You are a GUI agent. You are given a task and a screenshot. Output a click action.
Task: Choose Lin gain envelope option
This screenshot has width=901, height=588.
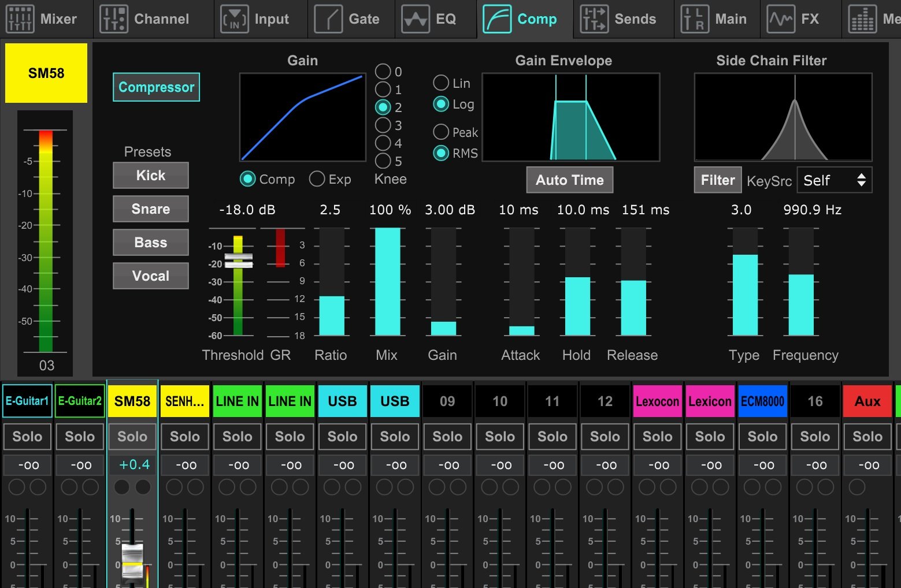tap(441, 83)
